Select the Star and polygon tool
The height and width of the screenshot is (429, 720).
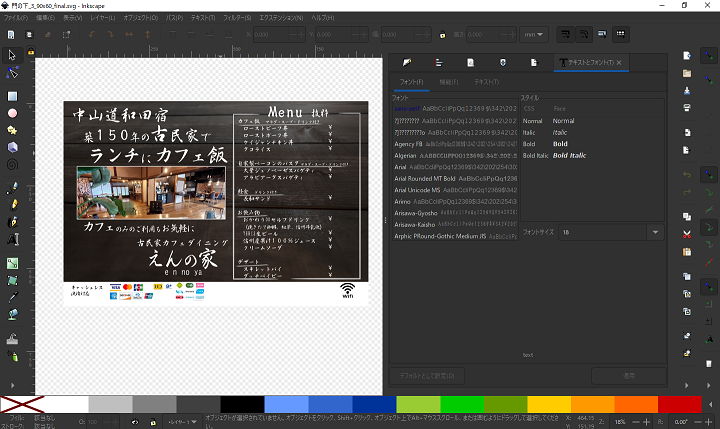pyautogui.click(x=12, y=130)
